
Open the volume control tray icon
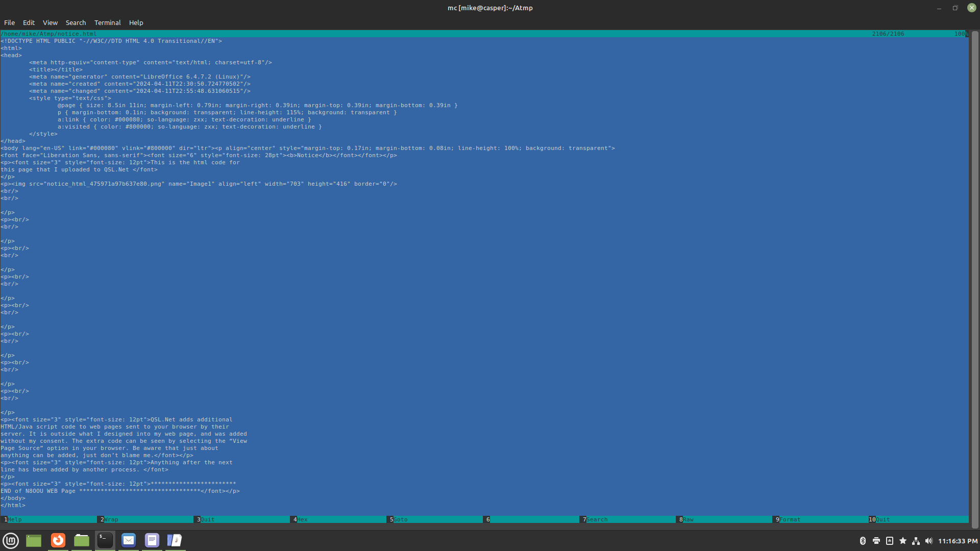coord(928,541)
